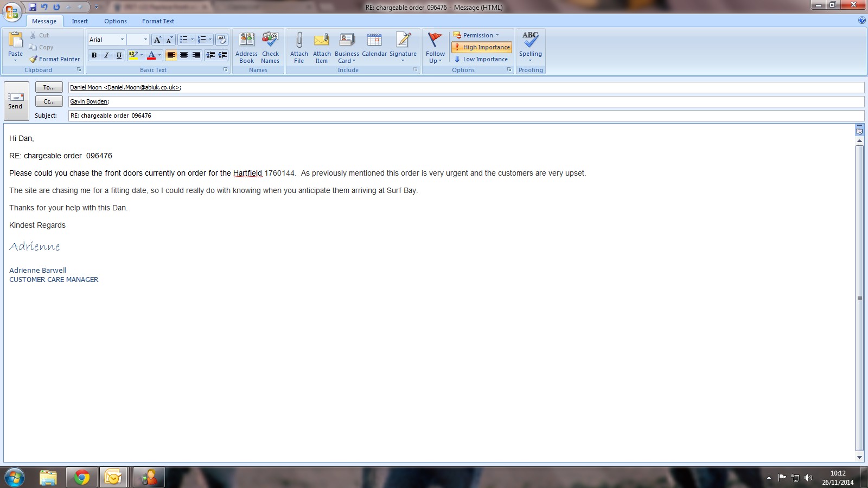
Task: Send the email message
Action: point(16,101)
